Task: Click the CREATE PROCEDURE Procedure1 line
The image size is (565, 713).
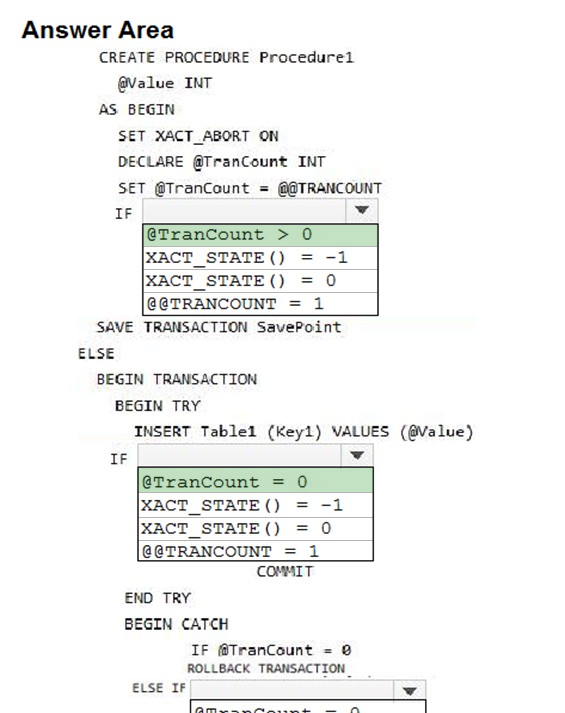Action: pyautogui.click(x=226, y=58)
